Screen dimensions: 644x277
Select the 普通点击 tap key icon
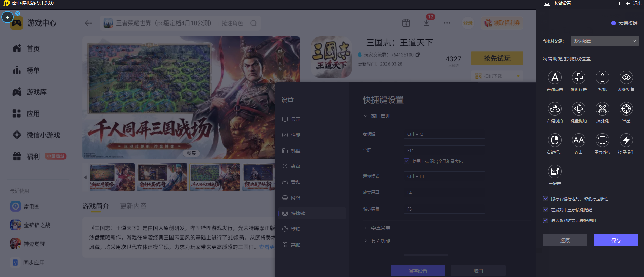[x=555, y=77]
